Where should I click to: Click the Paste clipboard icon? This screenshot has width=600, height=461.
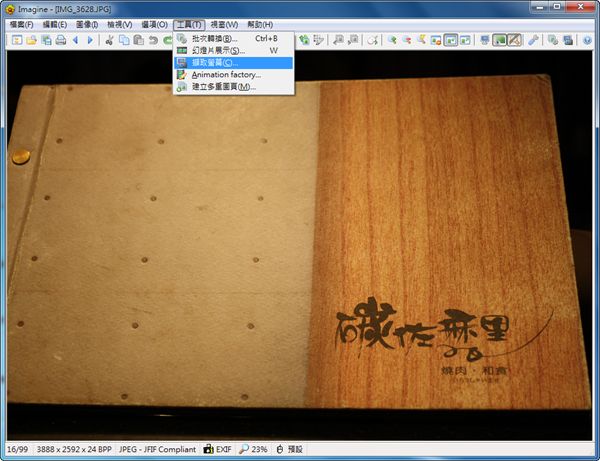coord(139,40)
